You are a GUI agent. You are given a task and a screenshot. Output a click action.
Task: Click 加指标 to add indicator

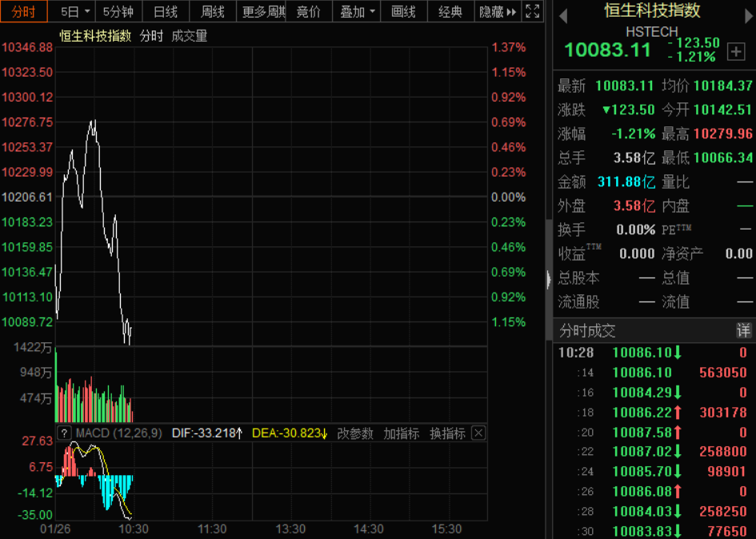pos(401,433)
